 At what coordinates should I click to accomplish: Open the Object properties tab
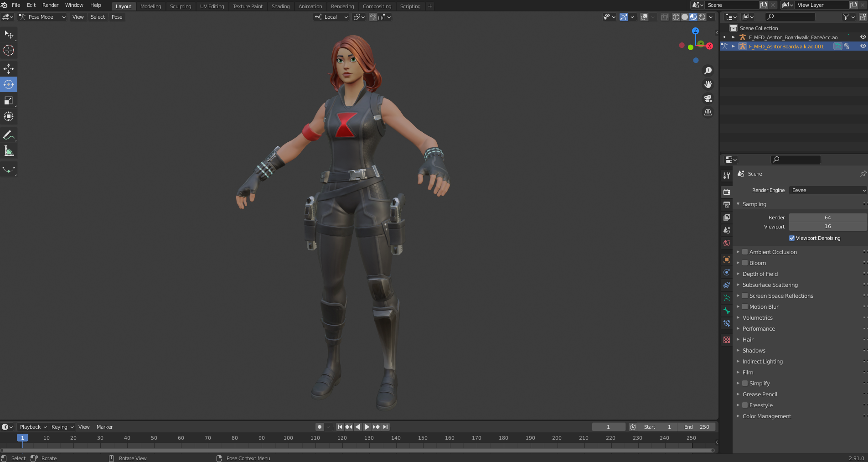[727, 260]
